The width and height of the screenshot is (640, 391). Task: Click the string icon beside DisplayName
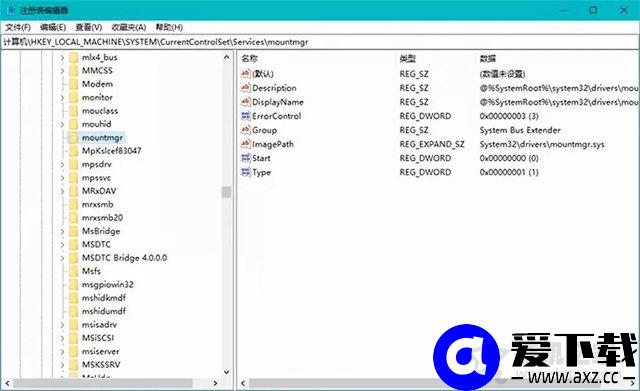click(x=246, y=102)
